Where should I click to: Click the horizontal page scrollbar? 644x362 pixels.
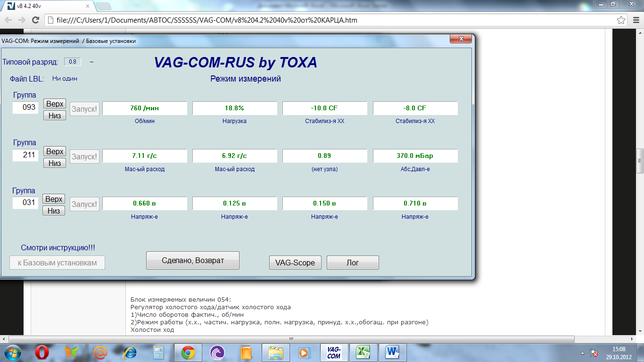[x=292, y=338]
